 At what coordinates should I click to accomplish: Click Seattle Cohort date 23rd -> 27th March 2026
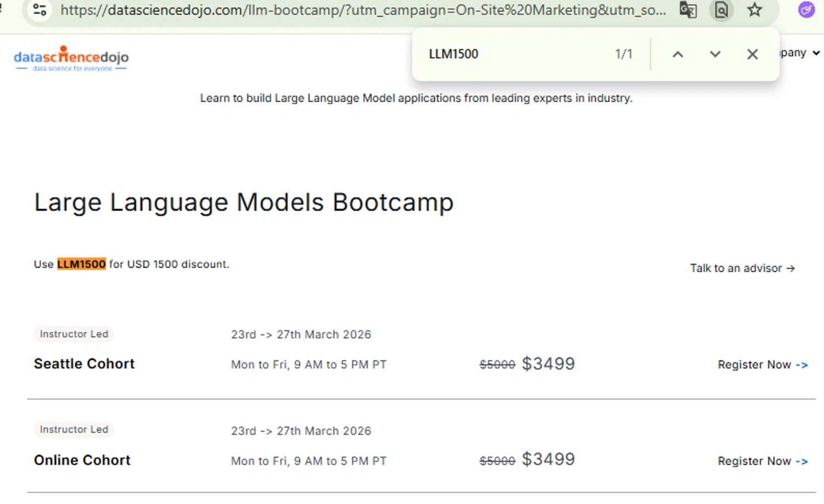pyautogui.click(x=301, y=334)
